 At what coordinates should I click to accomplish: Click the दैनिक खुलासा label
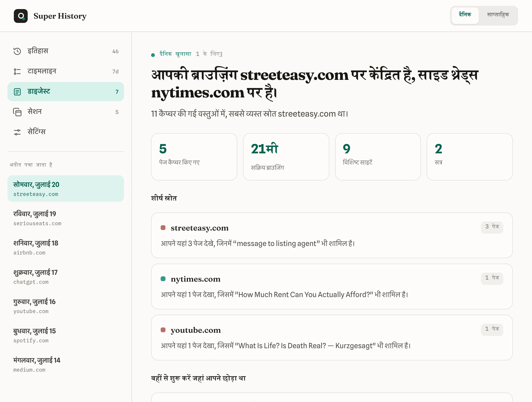point(175,54)
